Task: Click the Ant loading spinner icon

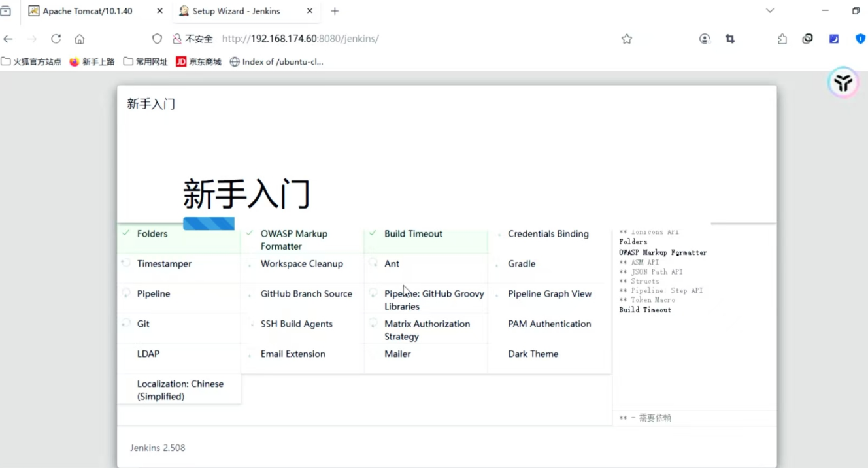Action: coord(373,263)
